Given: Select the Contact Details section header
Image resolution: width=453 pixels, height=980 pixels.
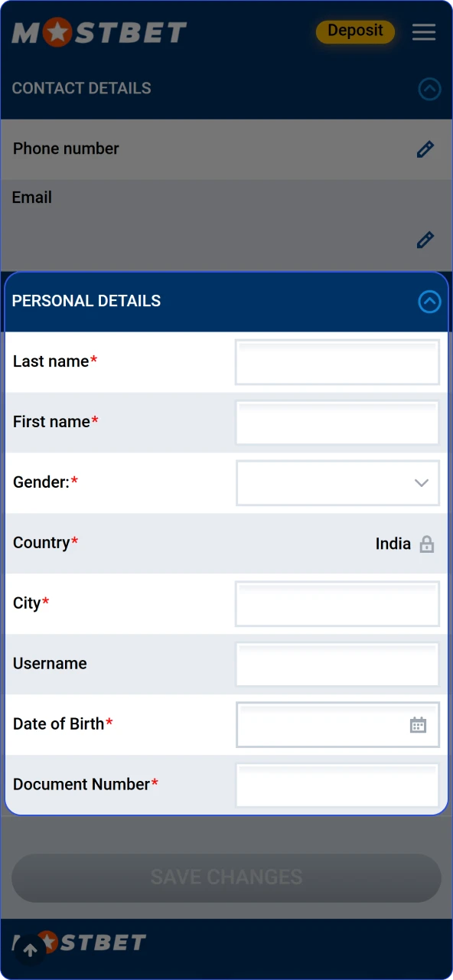Looking at the screenshot, I should coord(81,88).
